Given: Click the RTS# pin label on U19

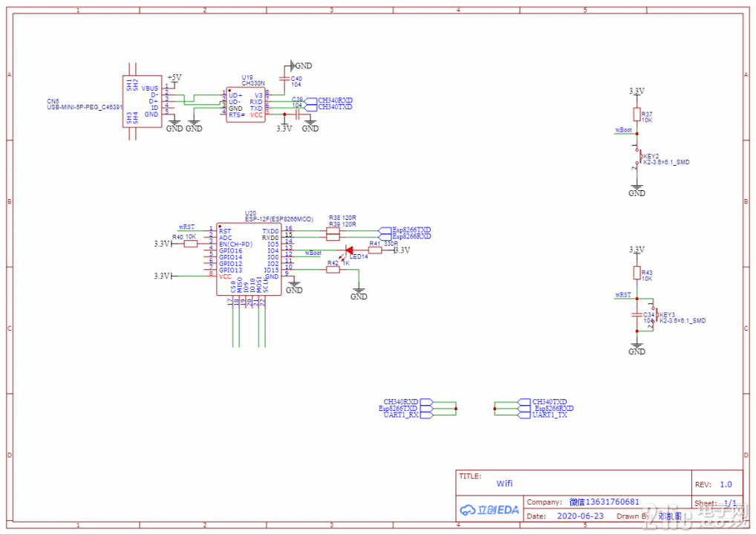Looking at the screenshot, I should pyautogui.click(x=236, y=115).
